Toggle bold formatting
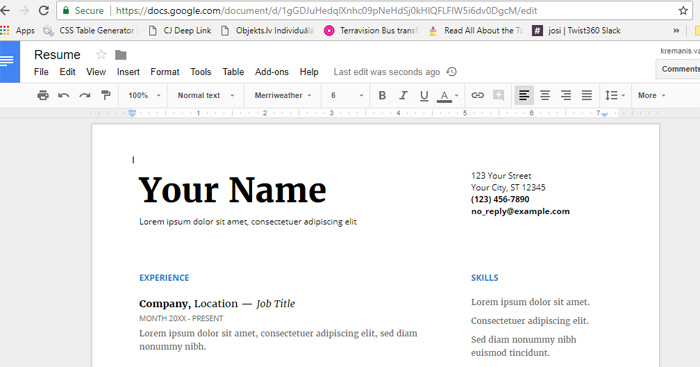 point(382,95)
